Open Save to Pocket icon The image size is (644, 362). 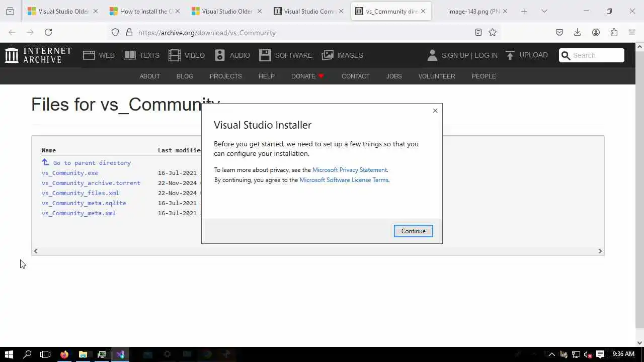point(559,32)
